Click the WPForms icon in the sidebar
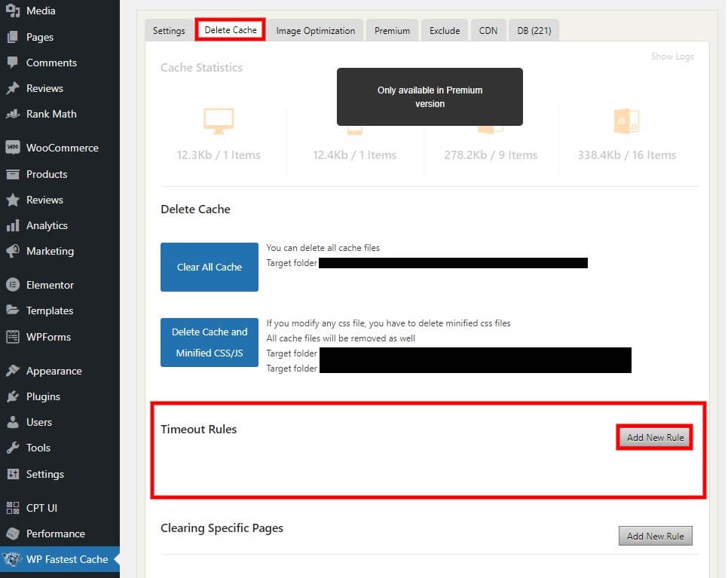728x578 pixels. [x=13, y=337]
